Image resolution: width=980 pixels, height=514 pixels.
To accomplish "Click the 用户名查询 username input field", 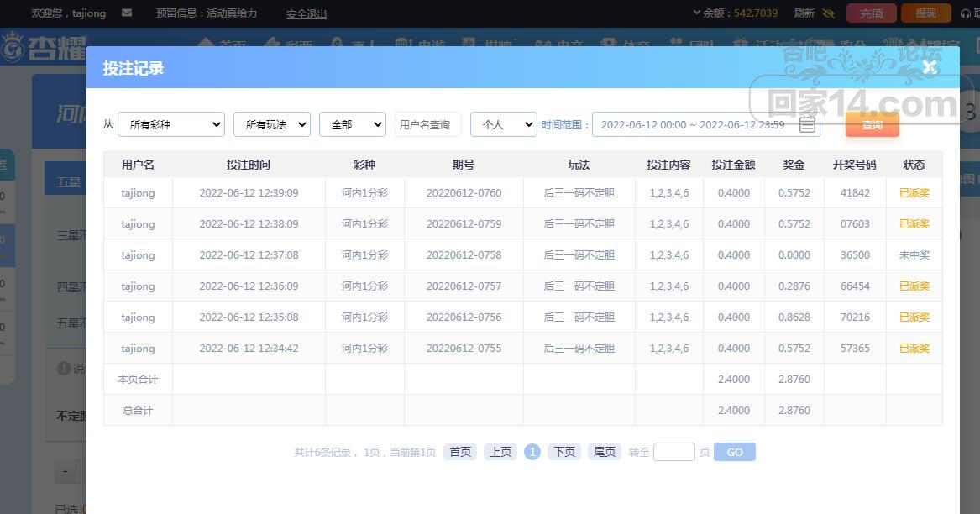I will click(x=427, y=124).
